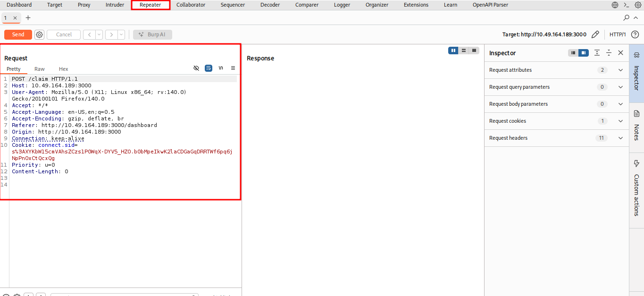Image resolution: width=644 pixels, height=296 pixels.
Task: Switch to the Dashboard tab
Action: 19,5
